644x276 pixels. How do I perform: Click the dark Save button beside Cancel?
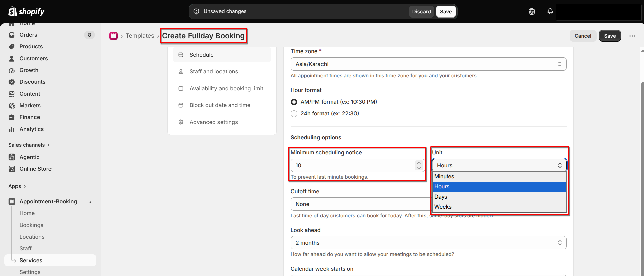coord(610,36)
